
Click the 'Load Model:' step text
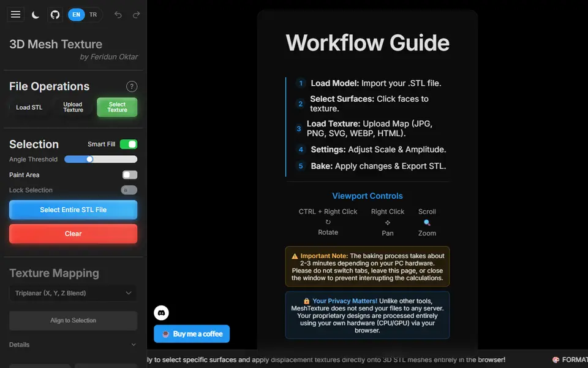tap(335, 83)
